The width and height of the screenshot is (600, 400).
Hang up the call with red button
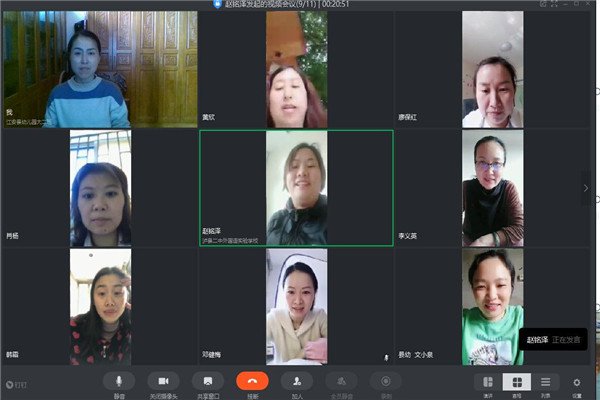(252, 381)
